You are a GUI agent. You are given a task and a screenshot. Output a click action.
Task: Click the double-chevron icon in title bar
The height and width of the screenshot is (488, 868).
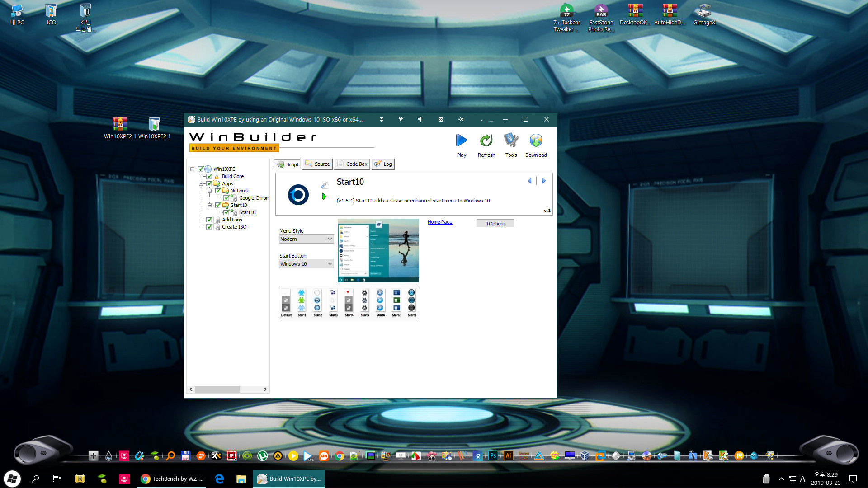[x=382, y=119]
